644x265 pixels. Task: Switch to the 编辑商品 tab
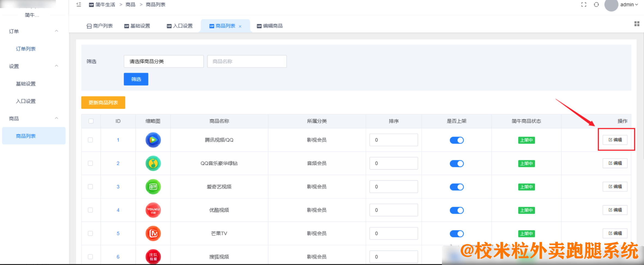click(269, 26)
